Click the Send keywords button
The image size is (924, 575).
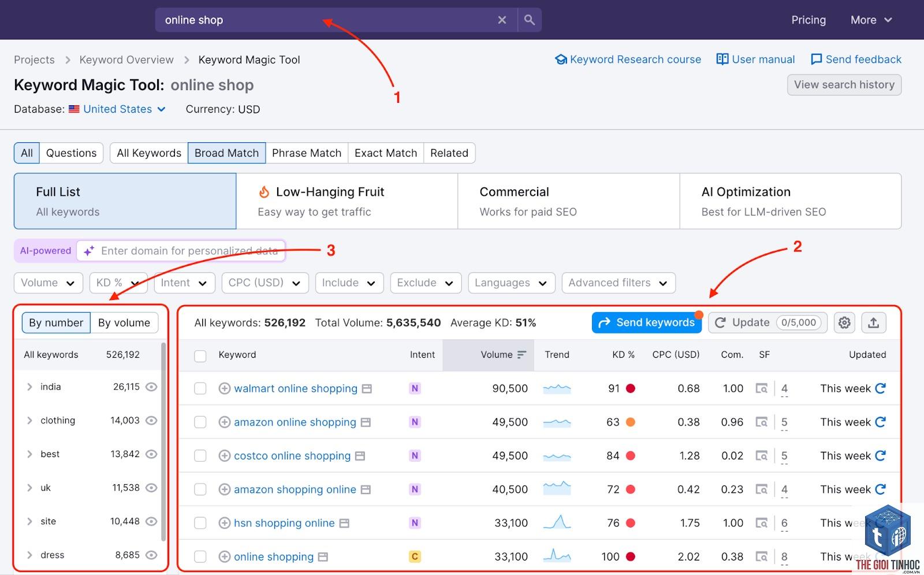coord(647,322)
